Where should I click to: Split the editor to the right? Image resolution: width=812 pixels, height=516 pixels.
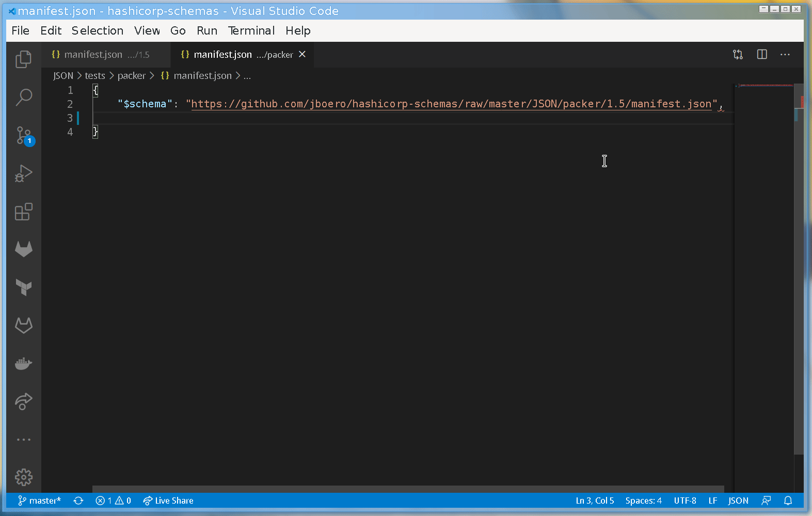[x=762, y=55]
